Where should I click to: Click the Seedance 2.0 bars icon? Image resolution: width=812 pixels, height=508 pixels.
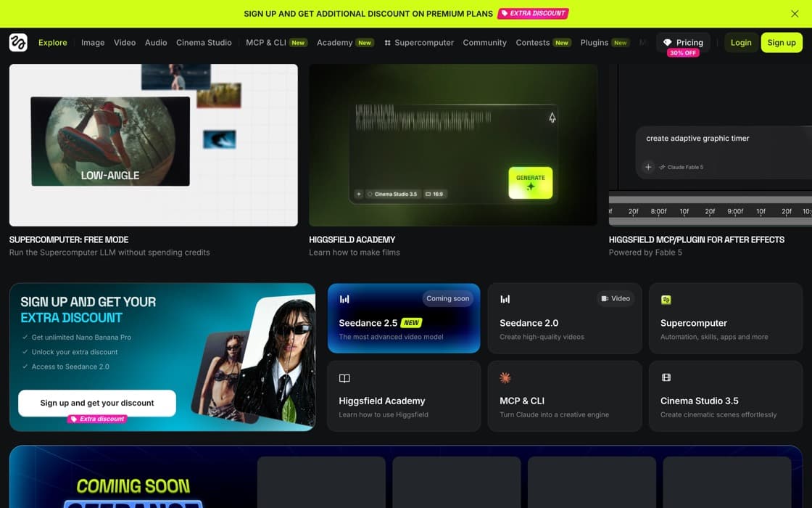click(505, 299)
